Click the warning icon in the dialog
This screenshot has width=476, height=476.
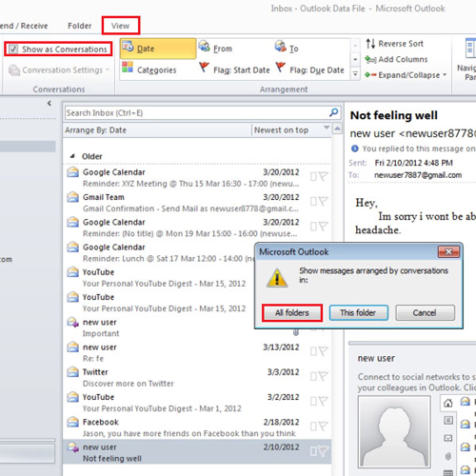[277, 278]
